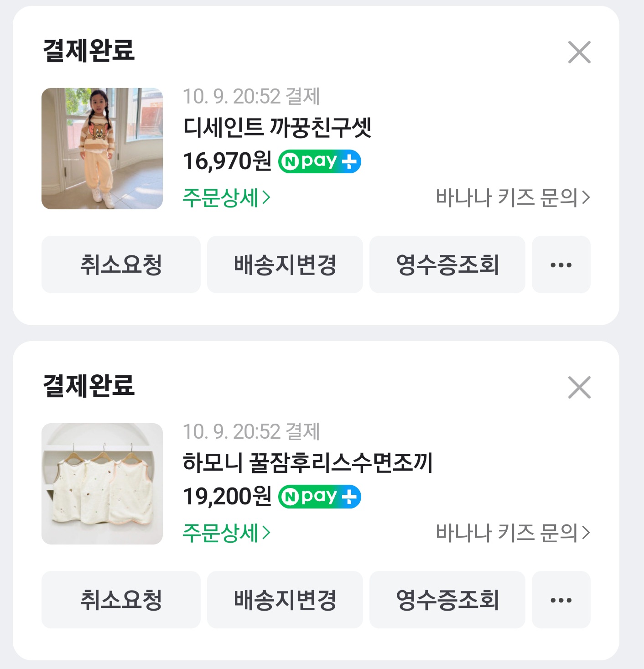The width and height of the screenshot is (644, 669).
Task: Open more options for the 디세인트 까꿍친구셋 order
Action: (x=561, y=264)
